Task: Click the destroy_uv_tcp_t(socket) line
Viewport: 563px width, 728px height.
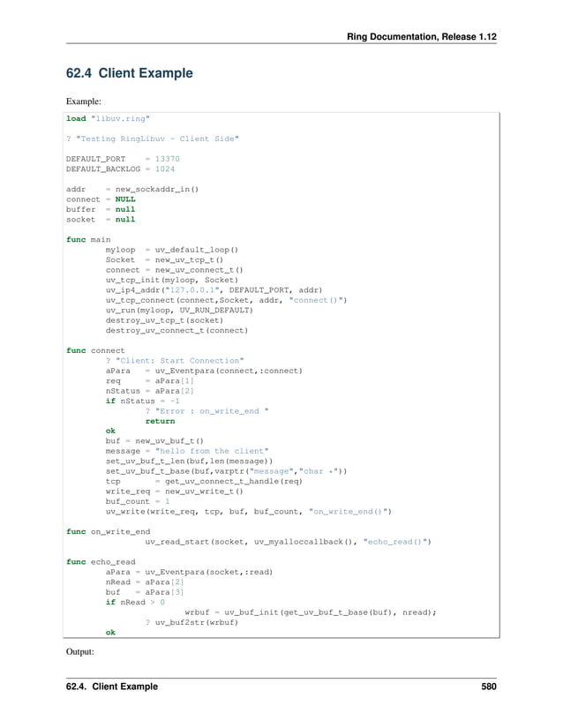Action: 164,320
